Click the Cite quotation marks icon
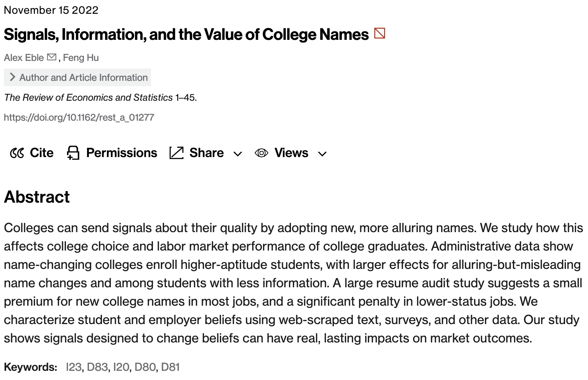The image size is (588, 380). click(17, 153)
